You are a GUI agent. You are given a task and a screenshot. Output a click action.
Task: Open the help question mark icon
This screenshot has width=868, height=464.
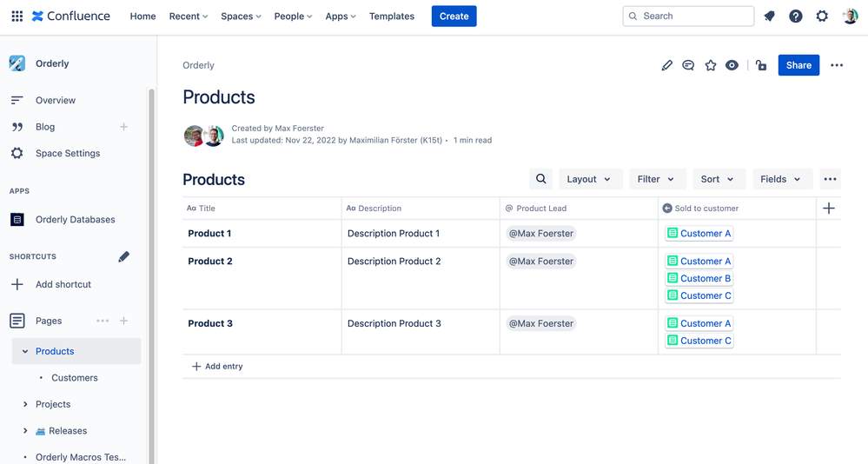pos(796,16)
